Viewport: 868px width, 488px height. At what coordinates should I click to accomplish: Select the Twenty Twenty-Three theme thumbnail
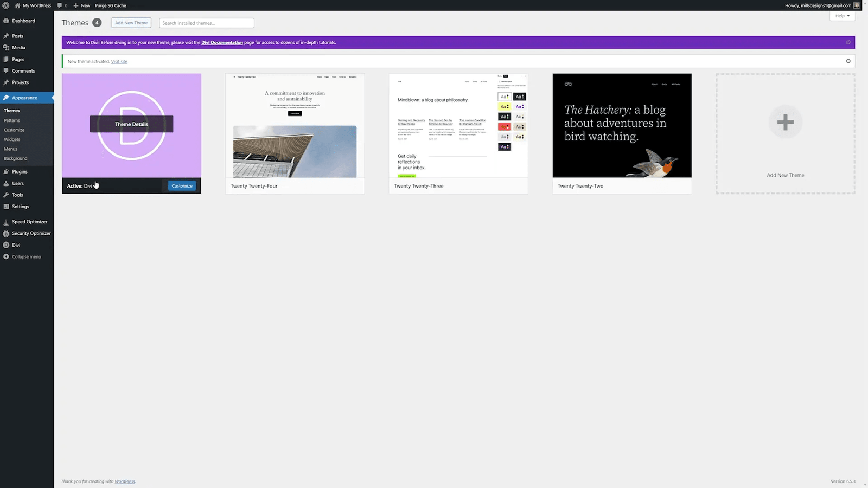[458, 125]
